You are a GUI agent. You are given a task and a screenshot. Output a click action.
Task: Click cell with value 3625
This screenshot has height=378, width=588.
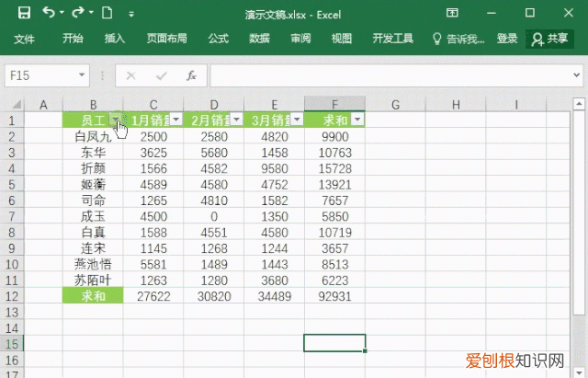pos(153,153)
